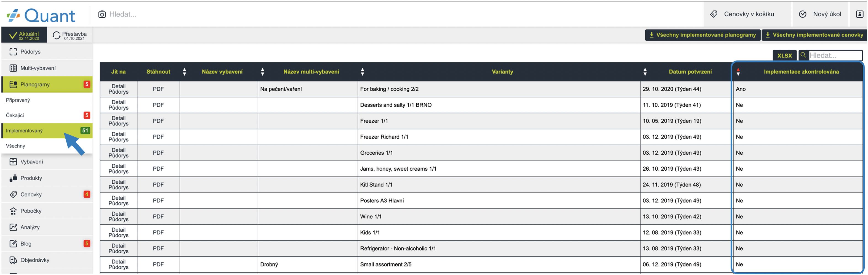
Task: Click the table Hledat search field
Action: coord(835,55)
